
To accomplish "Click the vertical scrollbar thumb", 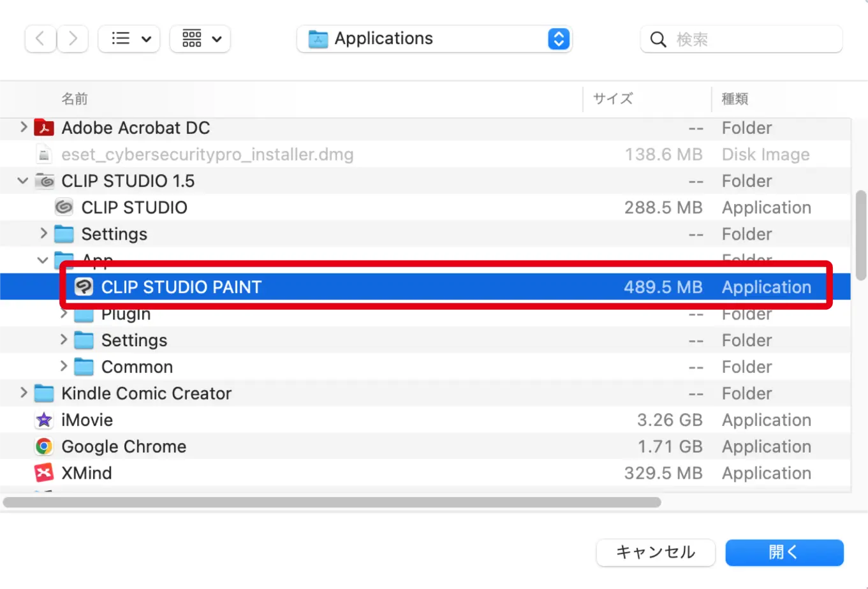I will [x=860, y=235].
